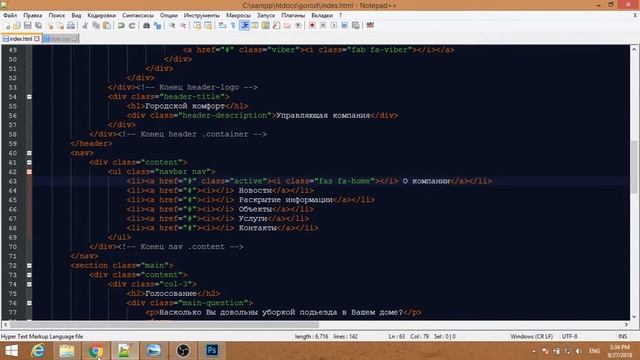The image size is (640, 360).
Task: Toggle synchronized horizontal scrolling
Action: (x=208, y=25)
